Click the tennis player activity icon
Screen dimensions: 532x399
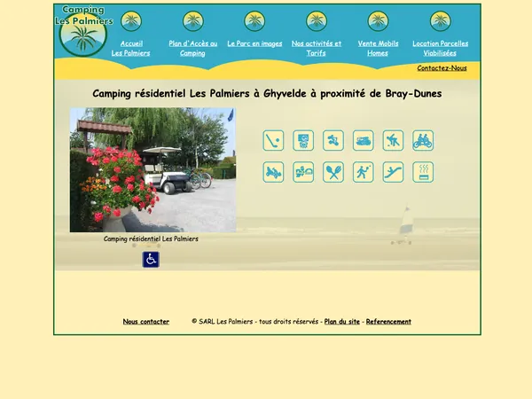pos(363,172)
